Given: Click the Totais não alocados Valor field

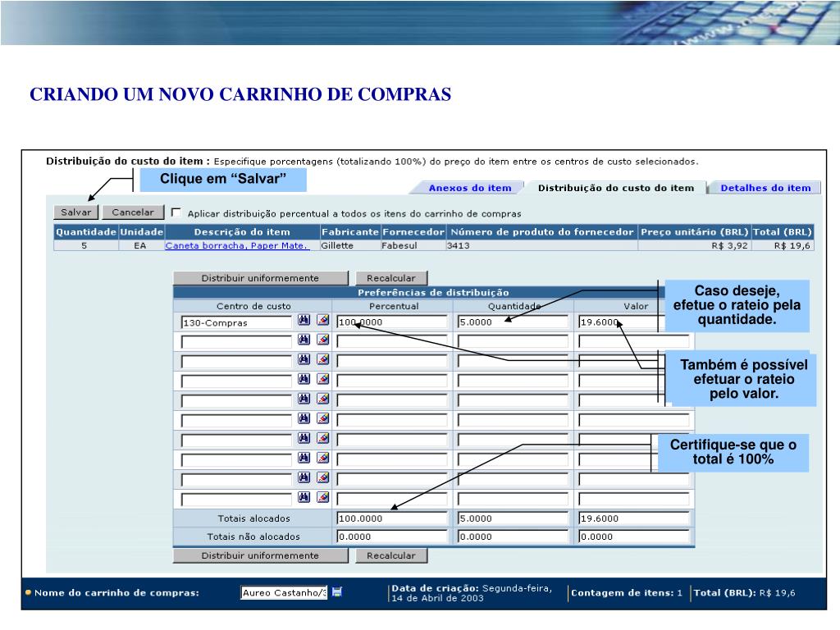Looking at the screenshot, I should (634, 536).
